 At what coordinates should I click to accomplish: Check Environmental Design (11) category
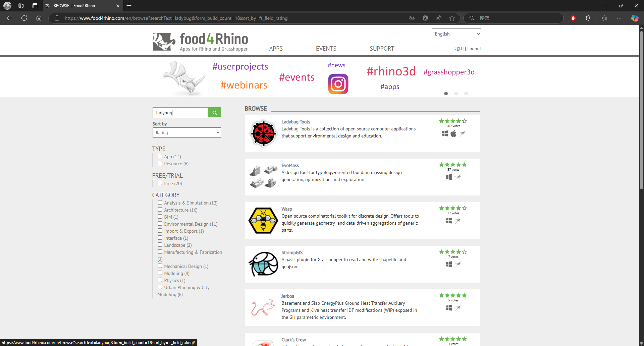point(160,224)
